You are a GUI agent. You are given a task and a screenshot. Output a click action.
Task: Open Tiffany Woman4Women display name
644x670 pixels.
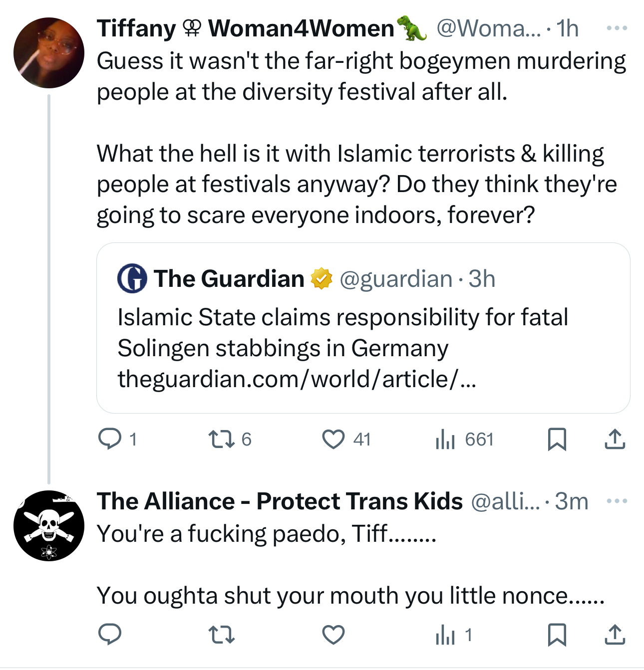(246, 28)
